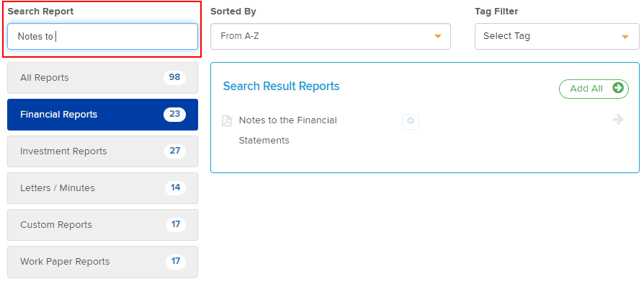Image resolution: width=644 pixels, height=287 pixels.
Task: Switch to Letters / Minutes category
Action: 103,188
